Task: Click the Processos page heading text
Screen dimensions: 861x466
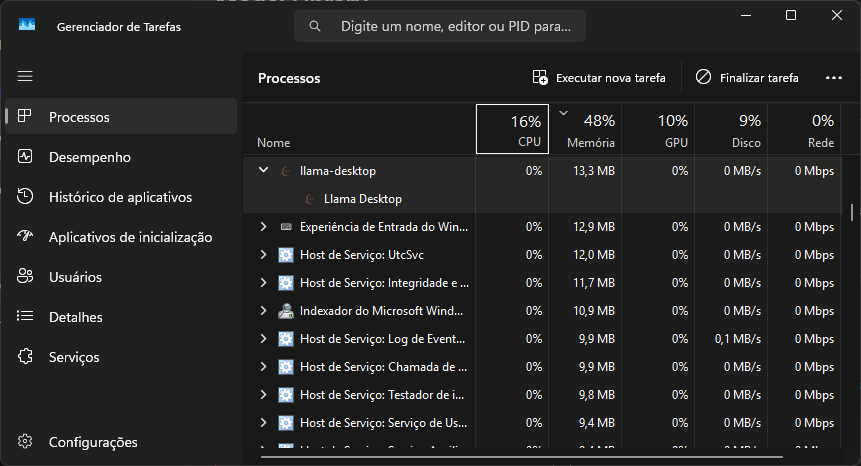Action: point(289,78)
